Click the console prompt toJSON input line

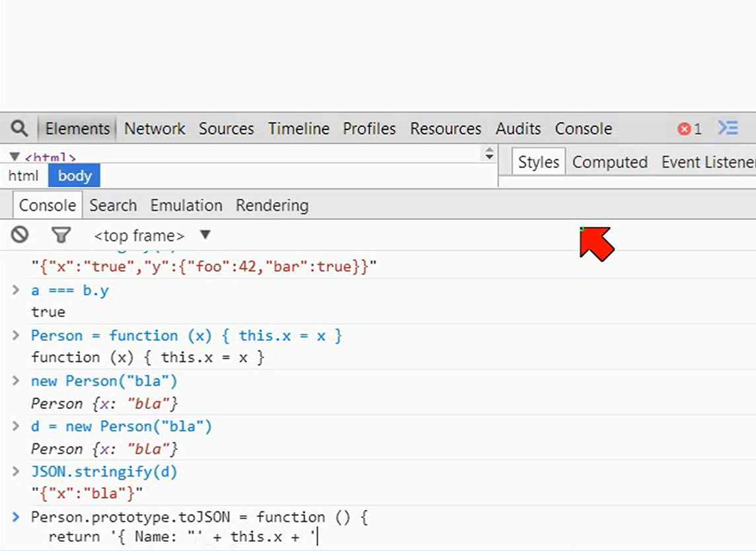tap(200, 517)
